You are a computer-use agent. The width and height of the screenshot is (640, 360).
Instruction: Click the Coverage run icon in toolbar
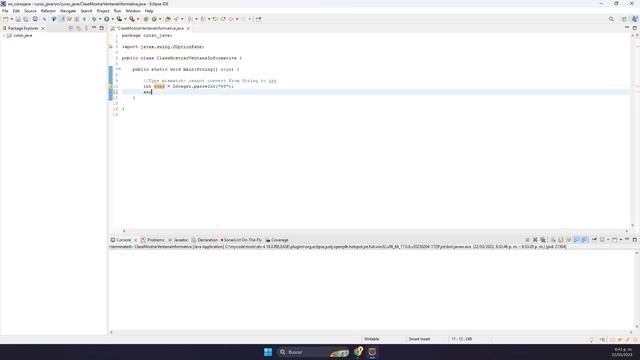click(x=119, y=19)
